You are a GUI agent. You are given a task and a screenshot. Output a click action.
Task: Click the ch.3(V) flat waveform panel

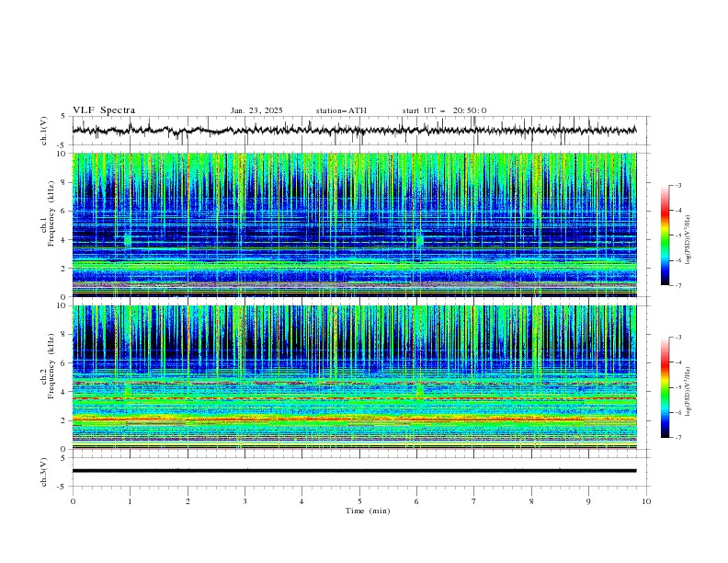(361, 472)
